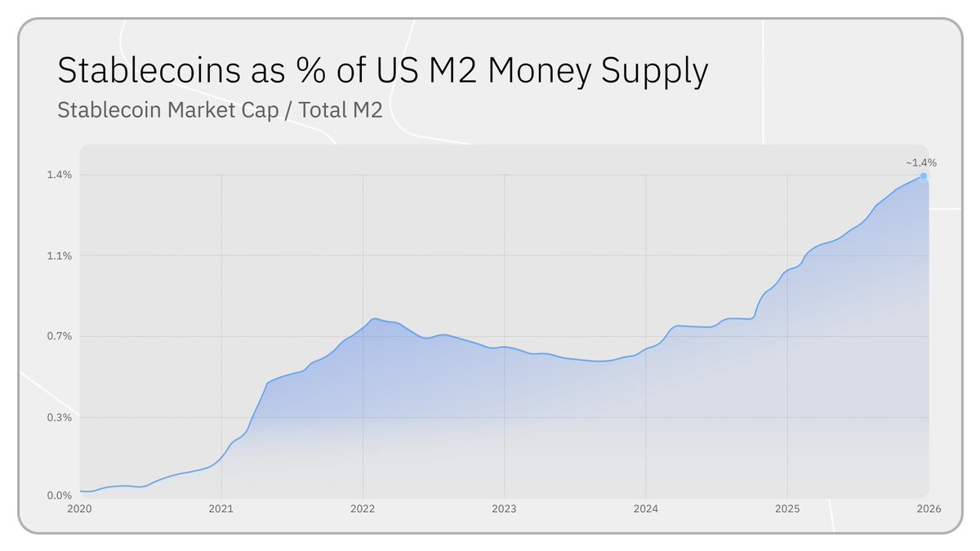Click the 2026 x-axis label
Viewport: 980px width, 551px height.
coord(929,509)
